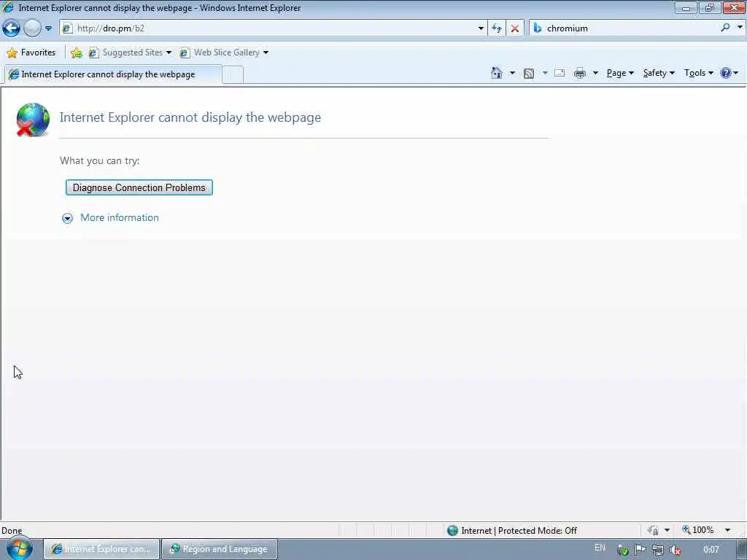Switch to Region and Language taskbar window
Image resolution: width=747 pixels, height=560 pixels.
coord(219,549)
